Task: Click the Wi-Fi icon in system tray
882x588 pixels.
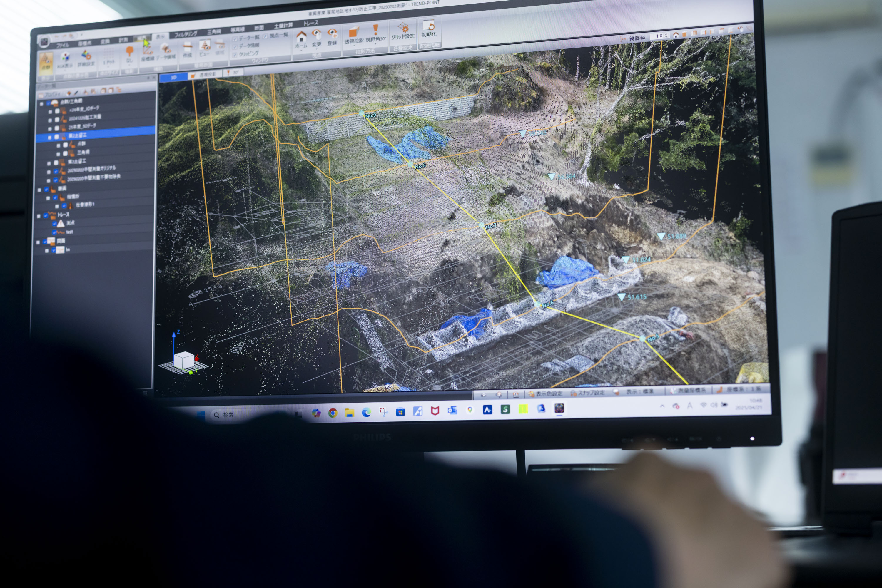Action: pyautogui.click(x=704, y=405)
